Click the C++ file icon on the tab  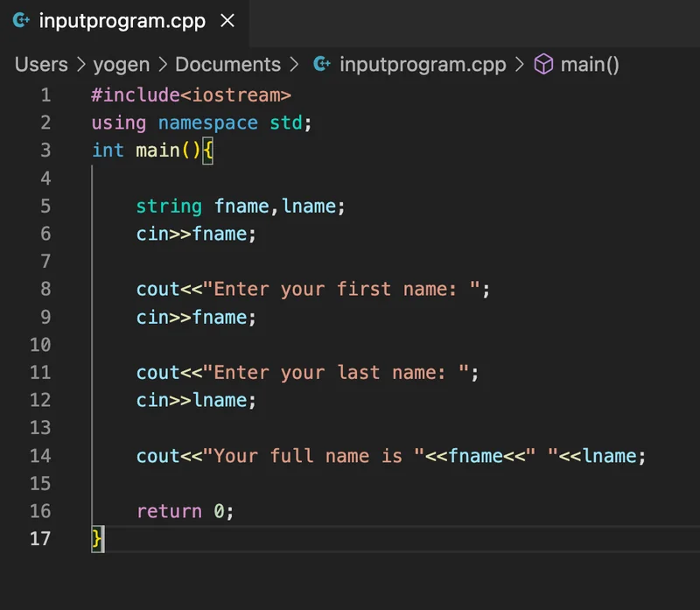pos(22,21)
